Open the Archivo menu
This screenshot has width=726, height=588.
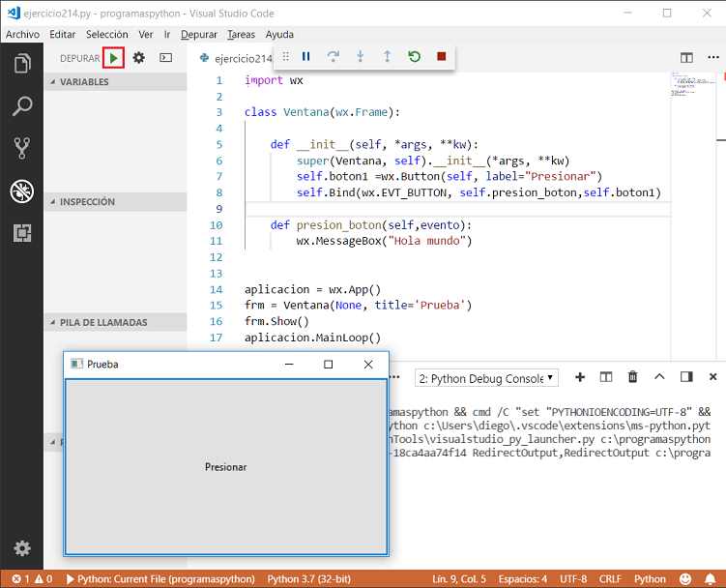22,34
